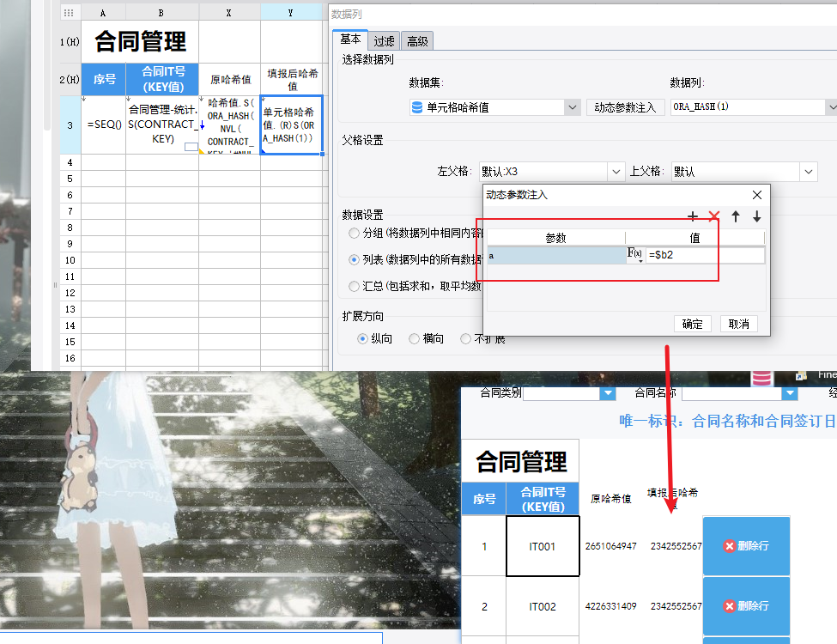The width and height of the screenshot is (837, 644).
Task: Close the 动态参数注入 dialog
Action: click(757, 195)
